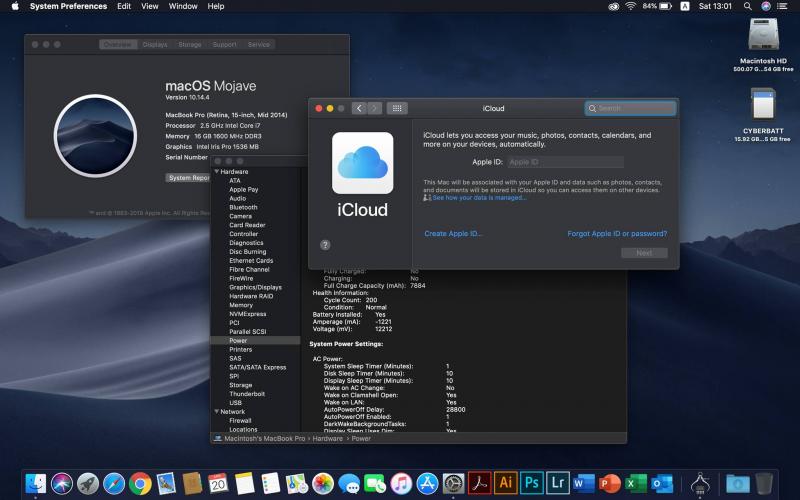Open Reminders from the Dock
This screenshot has width=800, height=500.
[271, 483]
